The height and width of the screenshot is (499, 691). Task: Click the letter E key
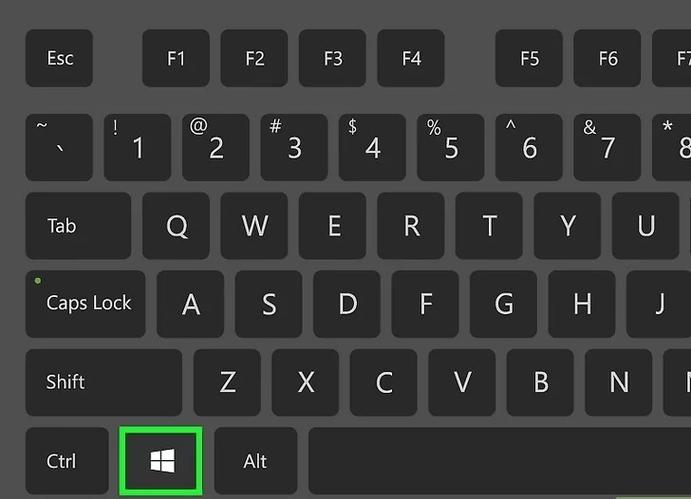[332, 226]
